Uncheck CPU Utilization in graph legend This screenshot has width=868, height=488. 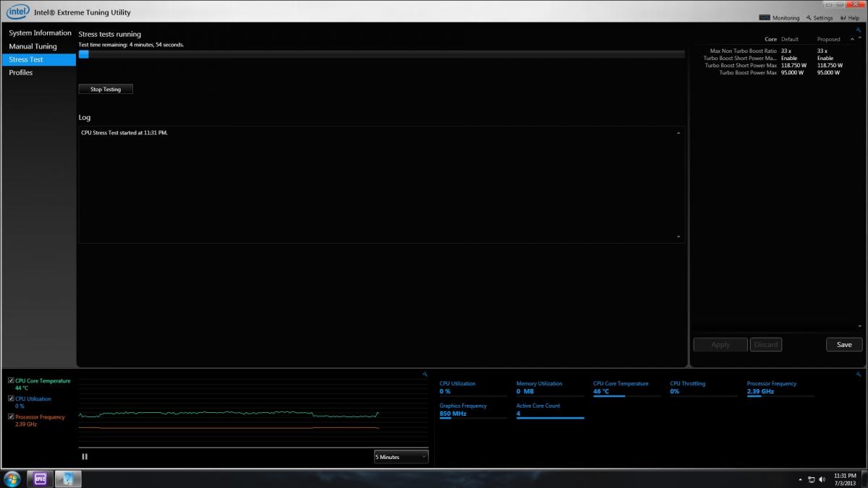11,398
